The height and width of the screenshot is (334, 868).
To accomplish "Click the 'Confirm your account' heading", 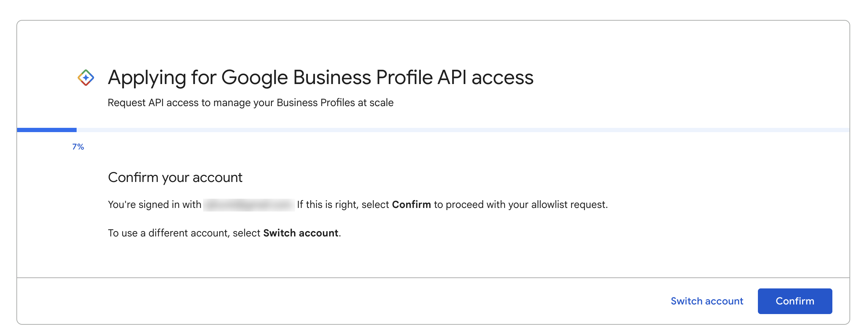I will [x=175, y=177].
